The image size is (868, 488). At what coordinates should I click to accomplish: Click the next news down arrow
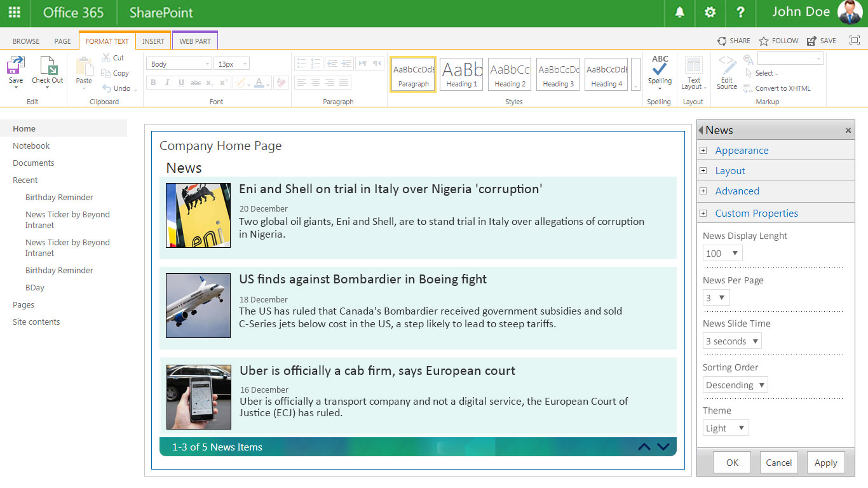click(x=663, y=447)
